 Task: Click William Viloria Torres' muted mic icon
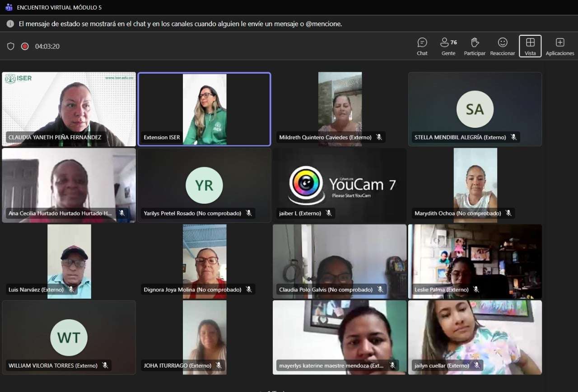105,365
